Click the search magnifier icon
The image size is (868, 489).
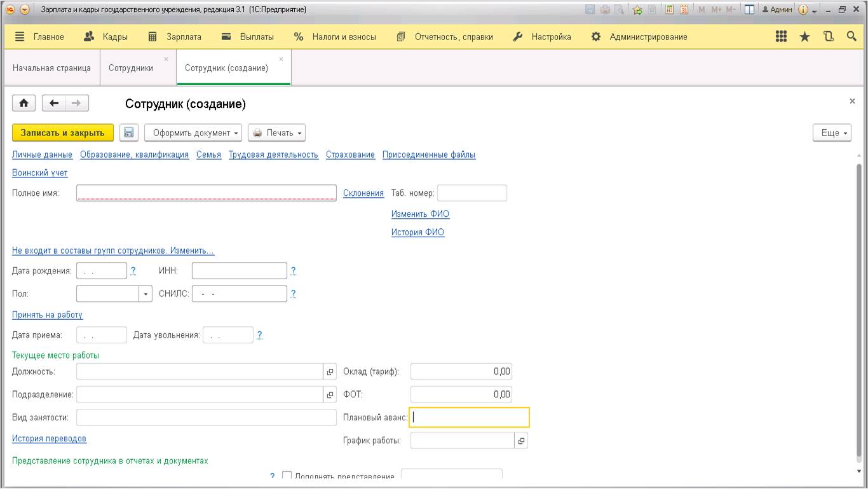click(x=851, y=37)
